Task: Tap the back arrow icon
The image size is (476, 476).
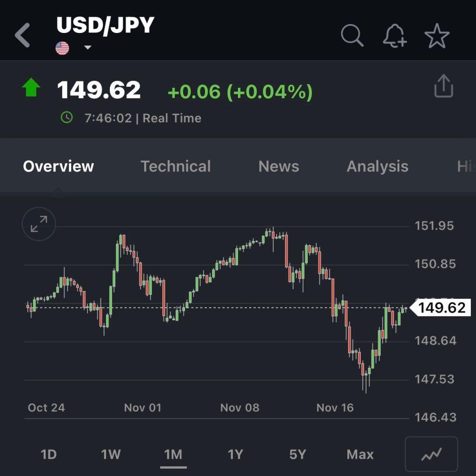Action: click(x=22, y=36)
